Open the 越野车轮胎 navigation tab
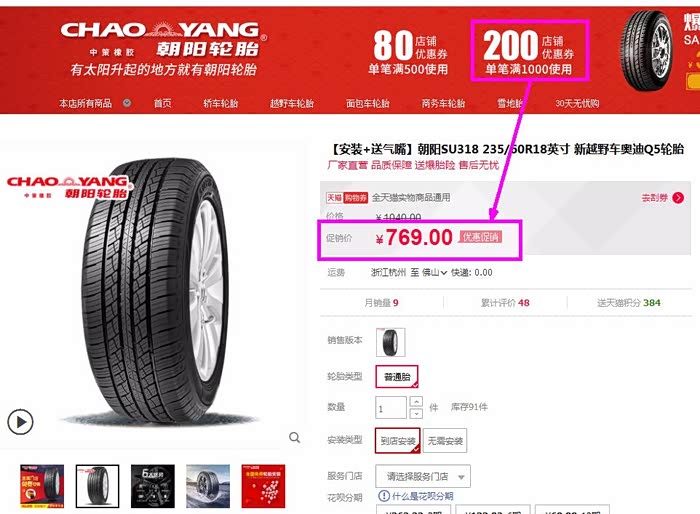The image size is (700, 514). click(292, 103)
